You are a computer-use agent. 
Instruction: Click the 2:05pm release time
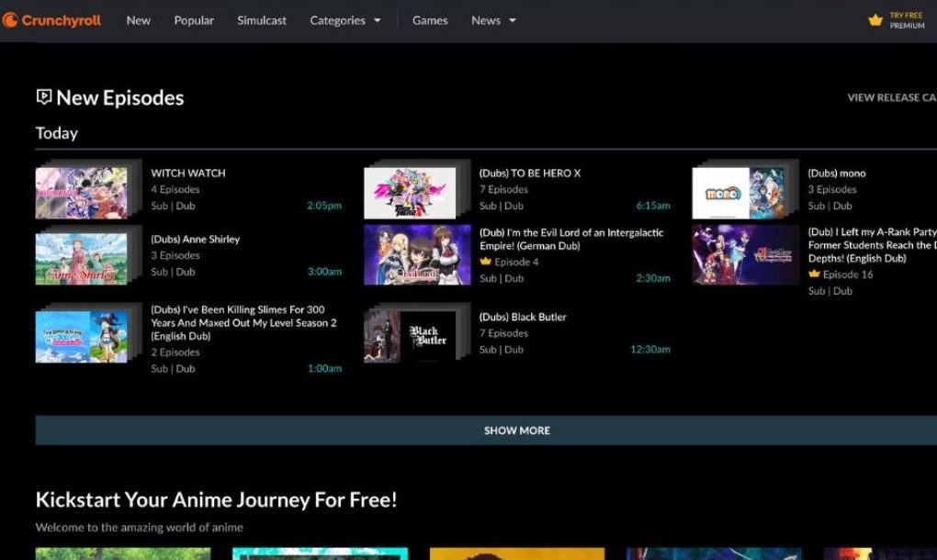coord(324,206)
